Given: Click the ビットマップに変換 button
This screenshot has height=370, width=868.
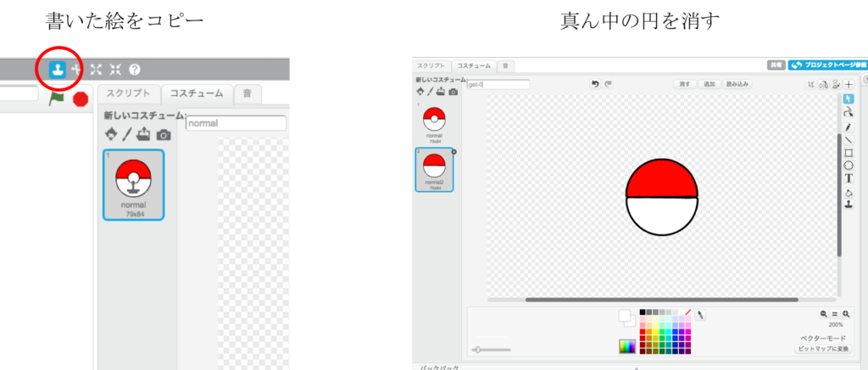Looking at the screenshot, I should [823, 349].
